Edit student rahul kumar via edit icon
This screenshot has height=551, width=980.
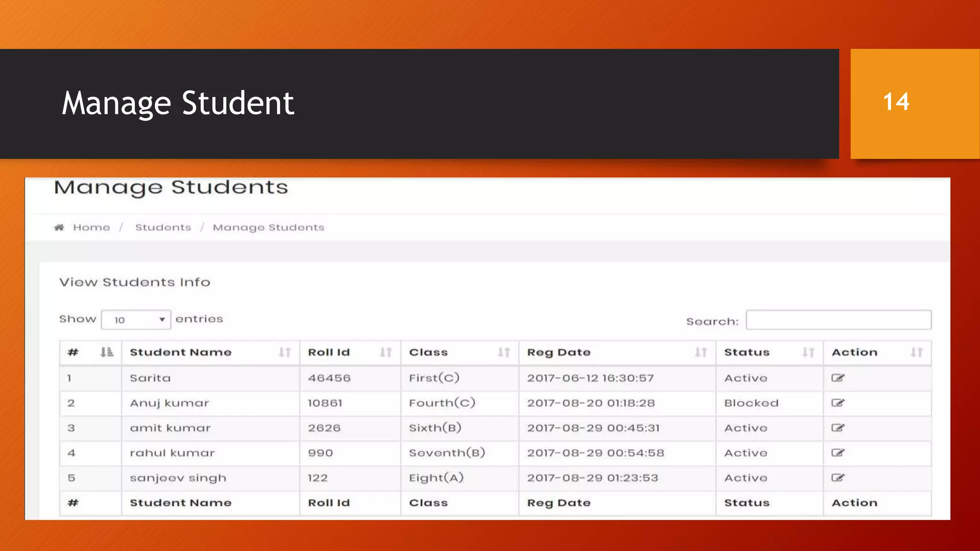coord(838,452)
